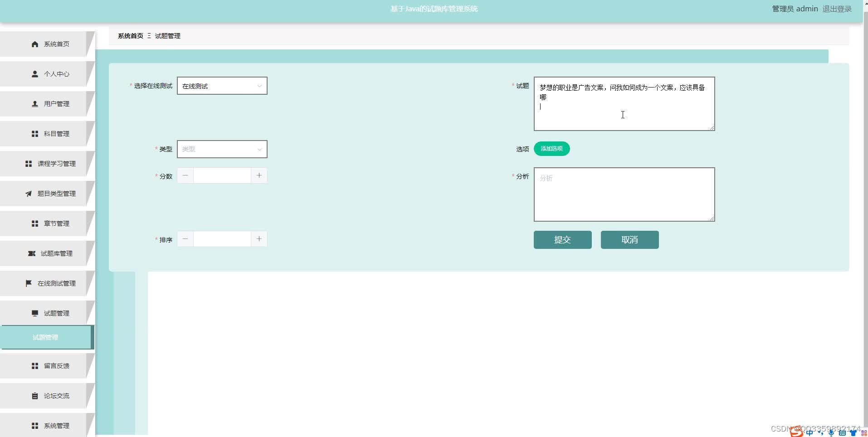Open 用户管理 in the sidebar
Viewport: 868px width, 437px height.
tap(47, 104)
